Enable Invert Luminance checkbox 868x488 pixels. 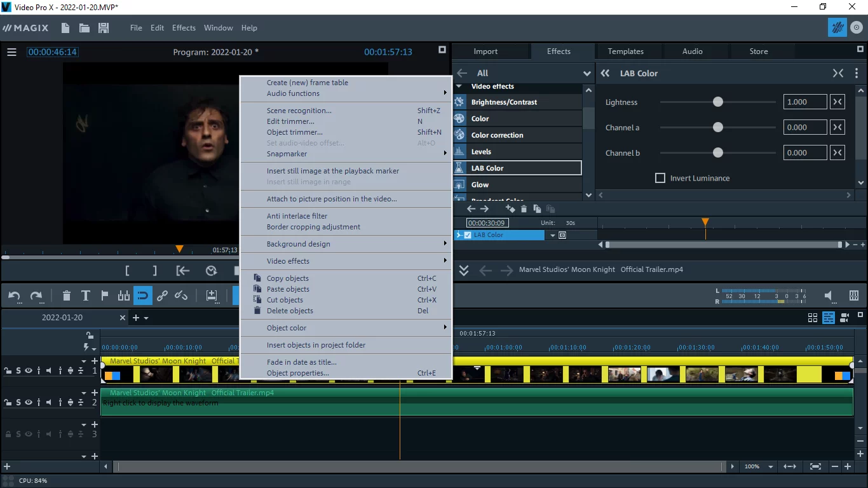pyautogui.click(x=660, y=178)
